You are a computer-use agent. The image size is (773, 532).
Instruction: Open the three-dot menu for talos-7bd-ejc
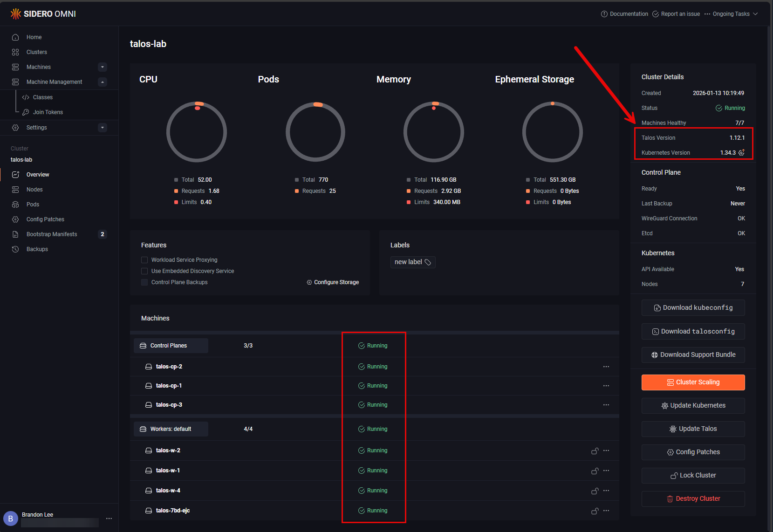click(606, 511)
